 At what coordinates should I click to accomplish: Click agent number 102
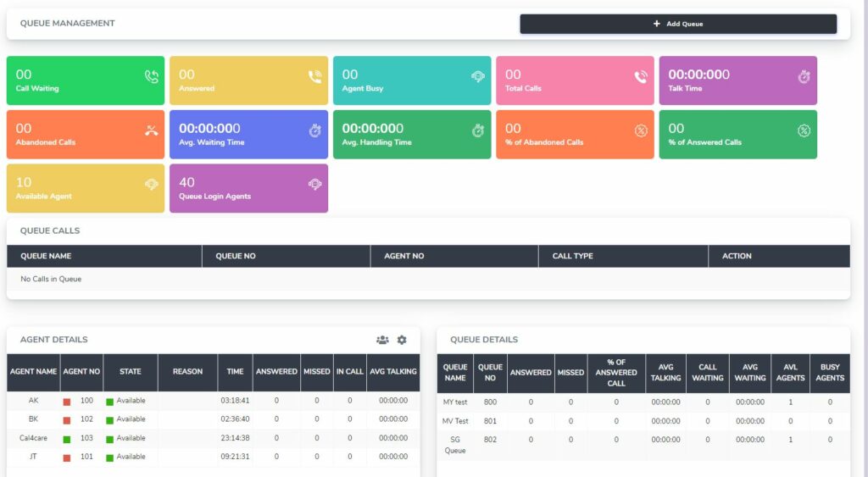click(x=86, y=419)
